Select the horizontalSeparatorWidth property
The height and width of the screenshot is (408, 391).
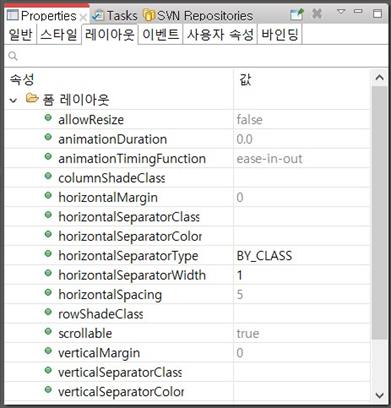pyautogui.click(x=132, y=275)
